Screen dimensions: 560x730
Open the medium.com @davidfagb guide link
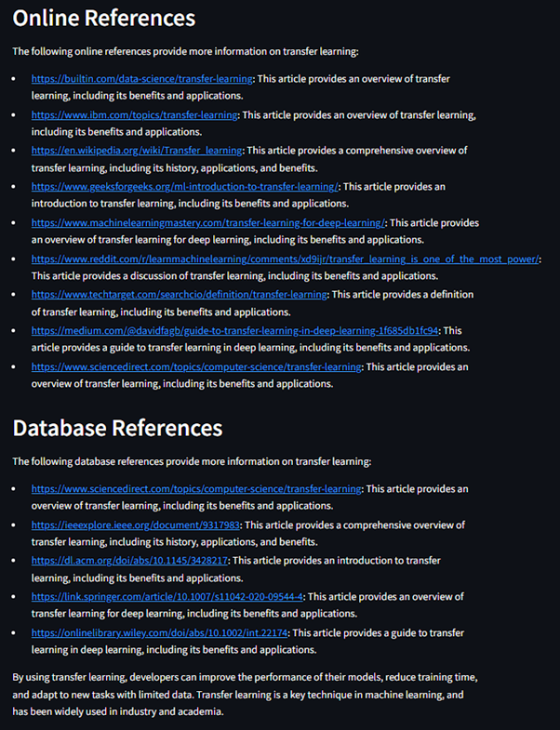(234, 330)
